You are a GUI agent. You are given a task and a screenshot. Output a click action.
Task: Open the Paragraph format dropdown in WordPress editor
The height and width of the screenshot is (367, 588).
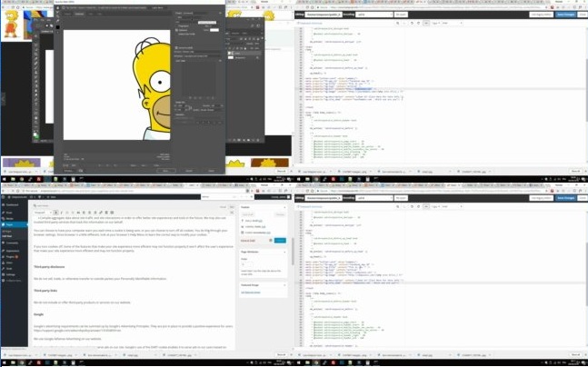(43, 213)
